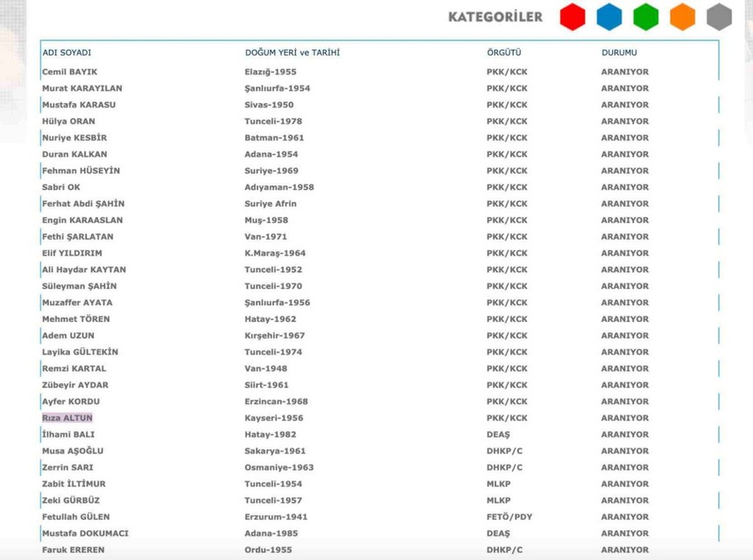
Task: Select the Muzaffer AYATA name
Action: (77, 303)
